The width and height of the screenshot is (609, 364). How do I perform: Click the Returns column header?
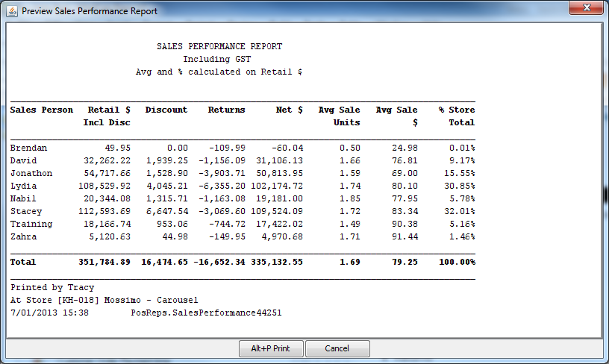pos(226,110)
